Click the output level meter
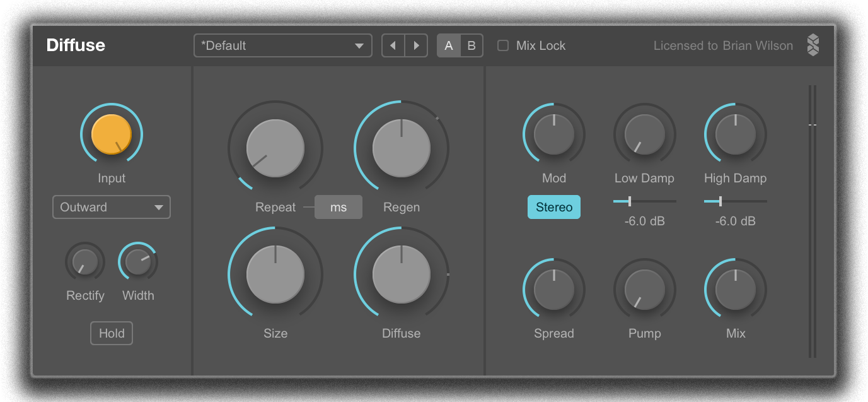This screenshot has width=868, height=402. pos(813,221)
